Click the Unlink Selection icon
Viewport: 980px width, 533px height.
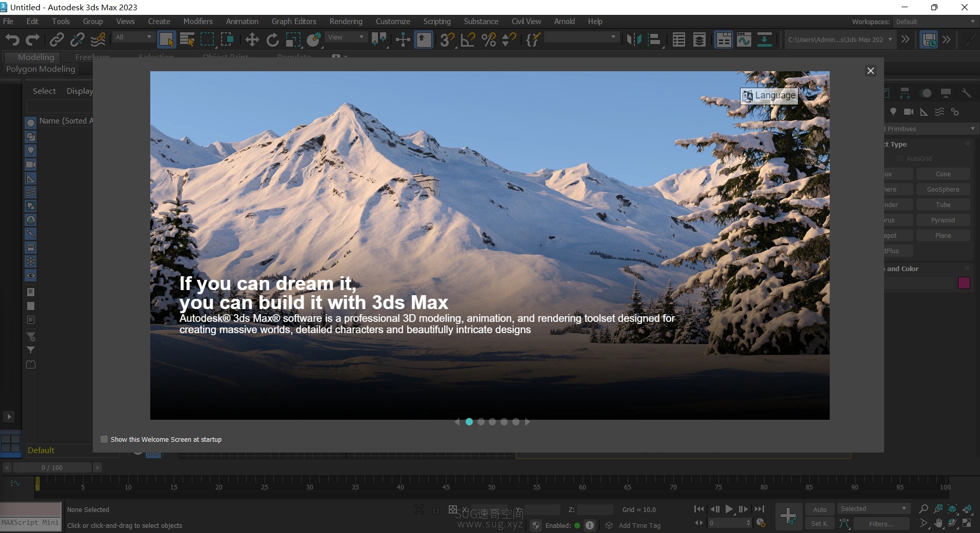pyautogui.click(x=77, y=39)
